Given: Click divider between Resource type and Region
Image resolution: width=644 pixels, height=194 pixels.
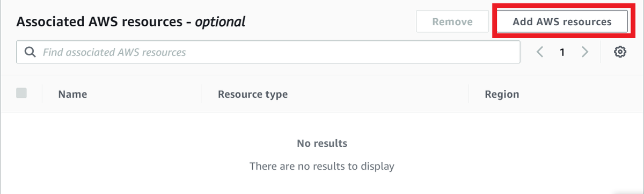Looking at the screenshot, I should (x=469, y=94).
